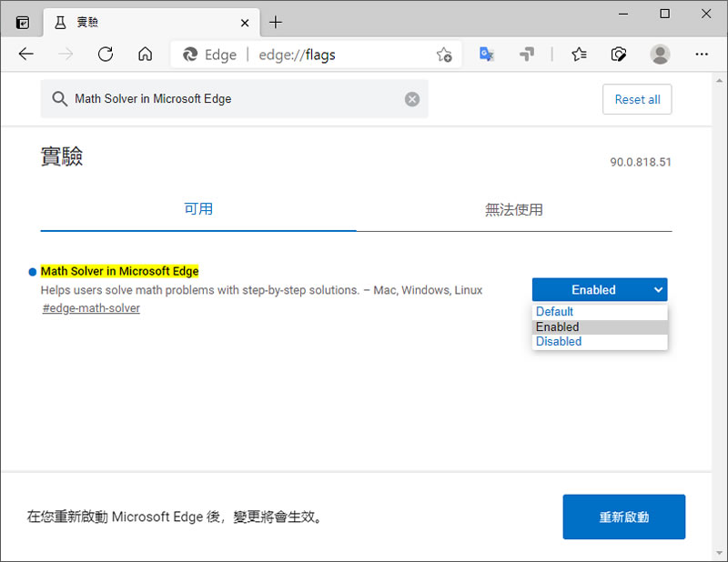This screenshot has height=562, width=728.
Task: Open the Google Translate extension icon
Action: [486, 55]
